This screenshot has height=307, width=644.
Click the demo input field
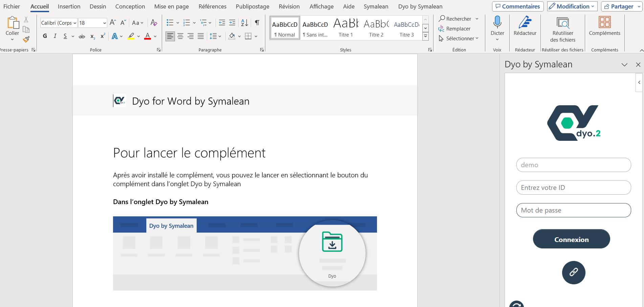[x=574, y=165]
